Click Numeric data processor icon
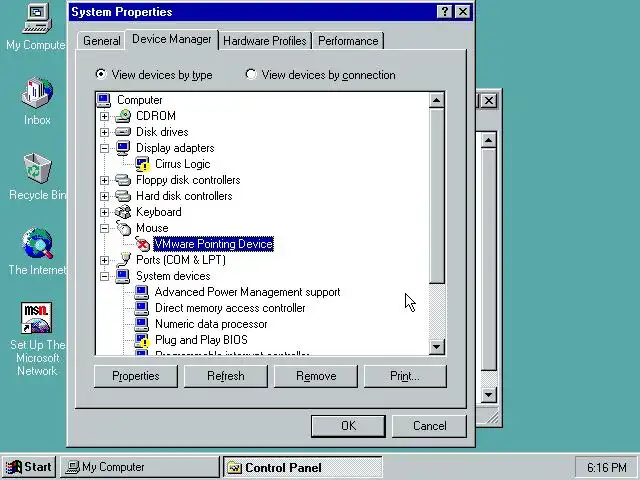 142,324
